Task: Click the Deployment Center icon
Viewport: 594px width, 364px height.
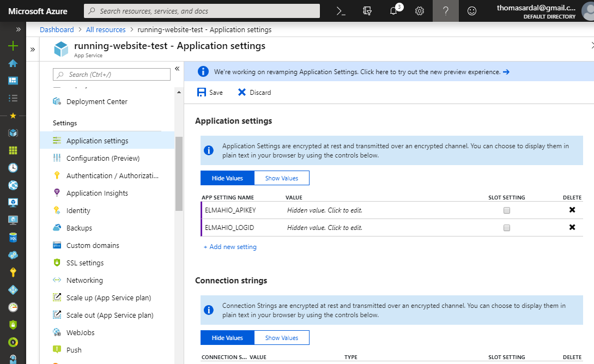Action: pyautogui.click(x=57, y=101)
